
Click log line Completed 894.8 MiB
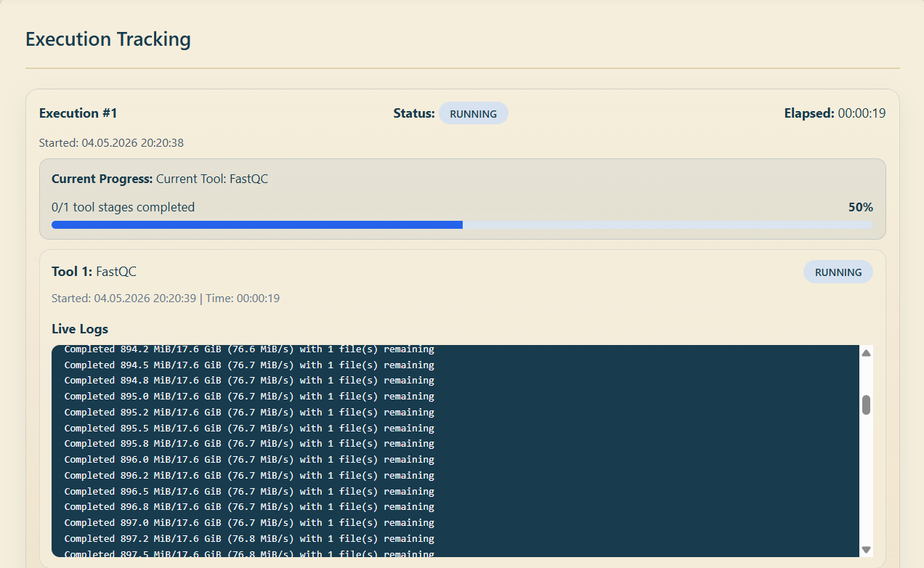249,381
